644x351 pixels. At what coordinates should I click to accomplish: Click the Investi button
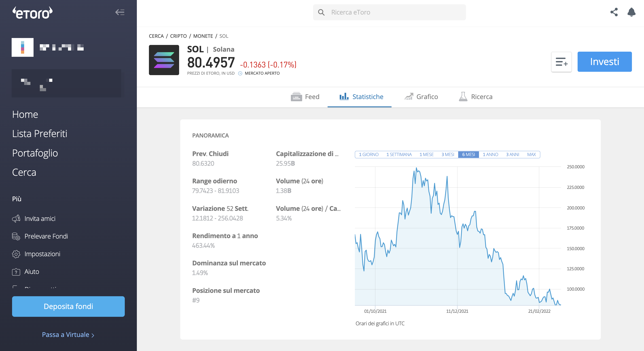pyautogui.click(x=604, y=62)
